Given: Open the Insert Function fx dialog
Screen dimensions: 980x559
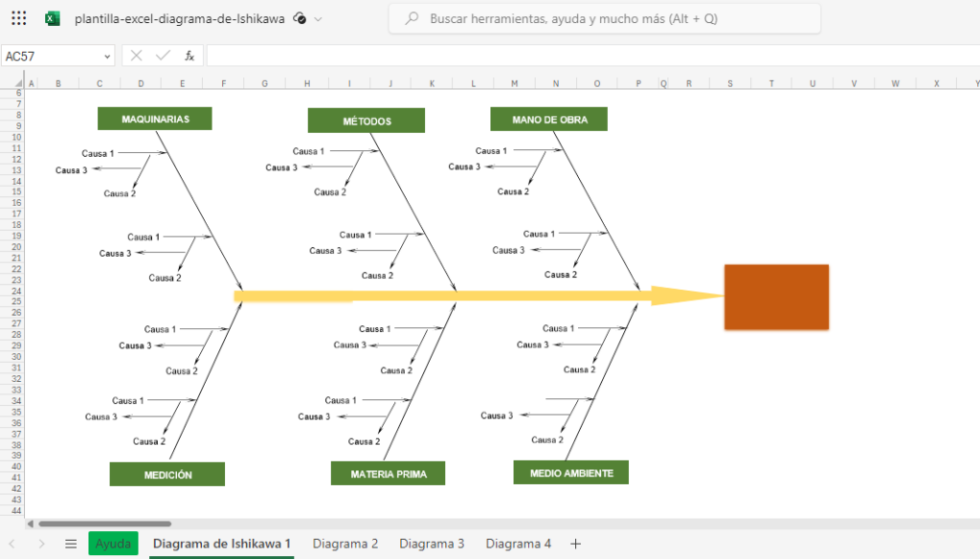Looking at the screenshot, I should pos(189,56).
